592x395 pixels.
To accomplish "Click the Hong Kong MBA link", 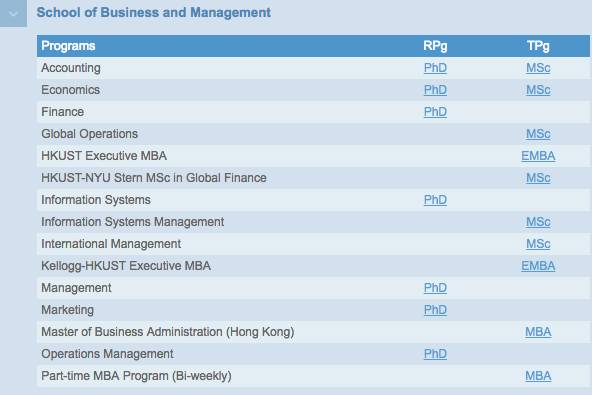I will tap(538, 332).
